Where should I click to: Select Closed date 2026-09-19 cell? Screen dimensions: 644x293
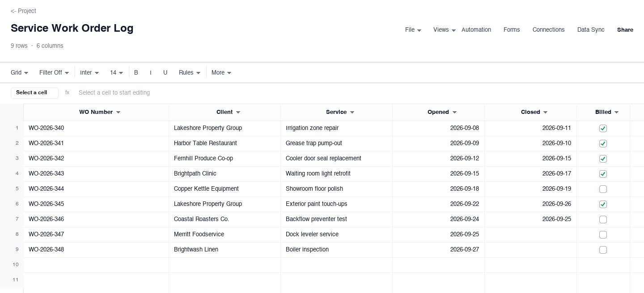click(530, 189)
